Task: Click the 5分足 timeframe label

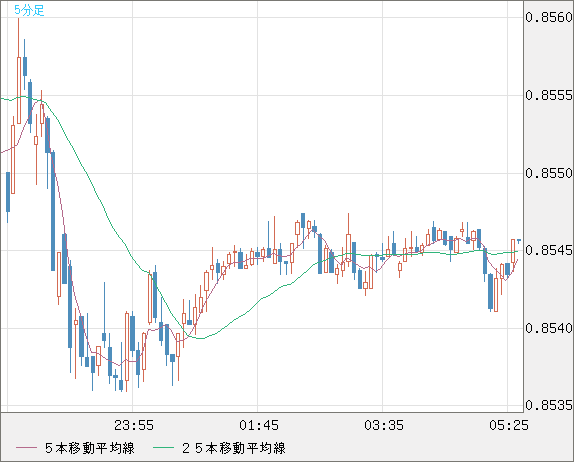Action: 29,10
